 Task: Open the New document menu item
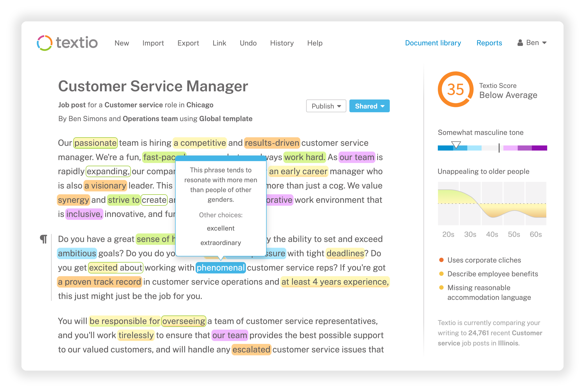[x=122, y=43]
